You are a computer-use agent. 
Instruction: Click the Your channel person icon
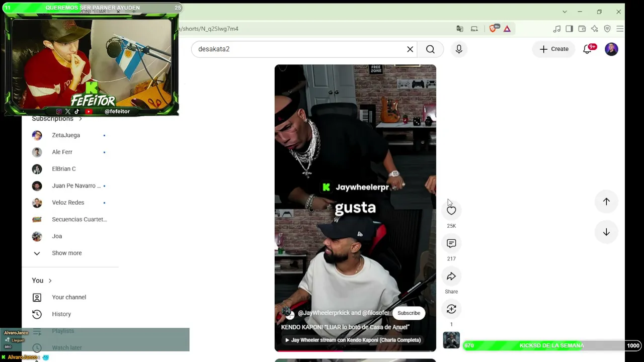click(x=37, y=297)
